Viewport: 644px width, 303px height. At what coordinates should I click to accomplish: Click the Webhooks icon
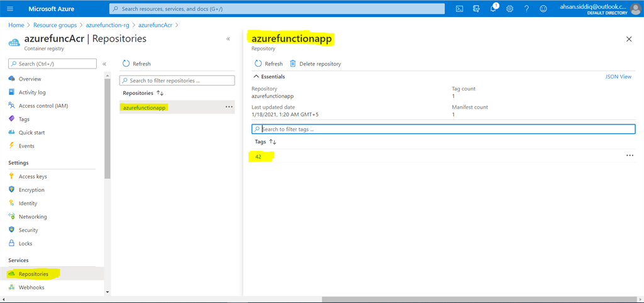click(x=11, y=287)
